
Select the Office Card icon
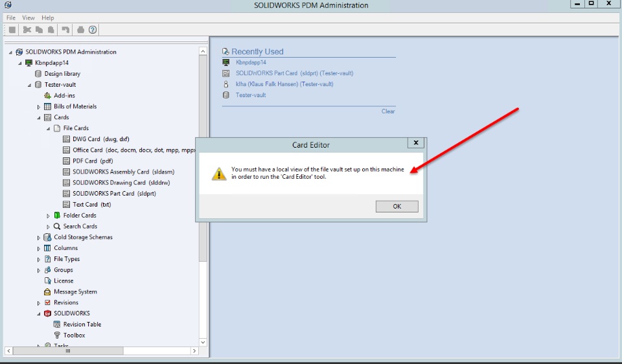(66, 150)
